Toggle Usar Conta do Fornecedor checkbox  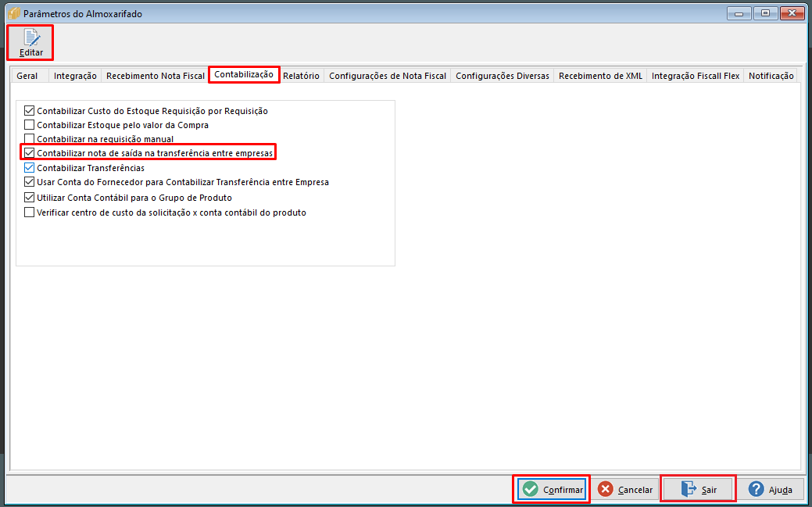pos(30,182)
